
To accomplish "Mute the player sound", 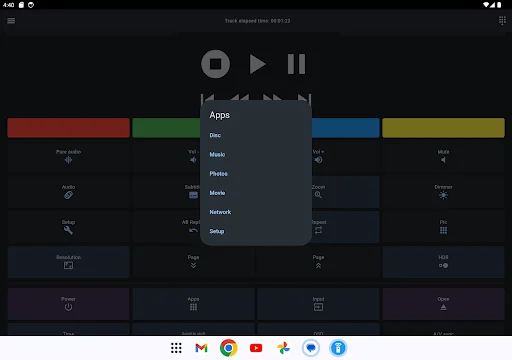I will pos(443,156).
